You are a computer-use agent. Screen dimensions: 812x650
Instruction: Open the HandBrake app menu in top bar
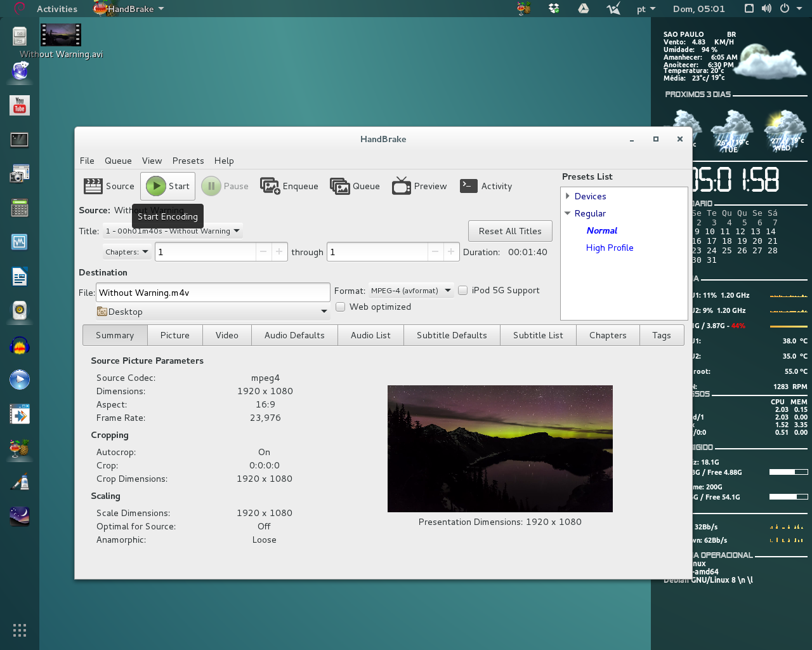coord(129,8)
